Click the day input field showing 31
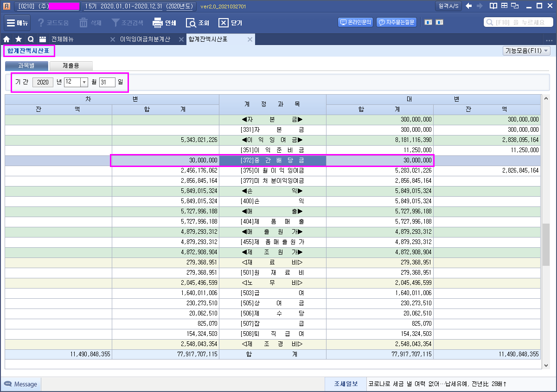 tap(107, 82)
